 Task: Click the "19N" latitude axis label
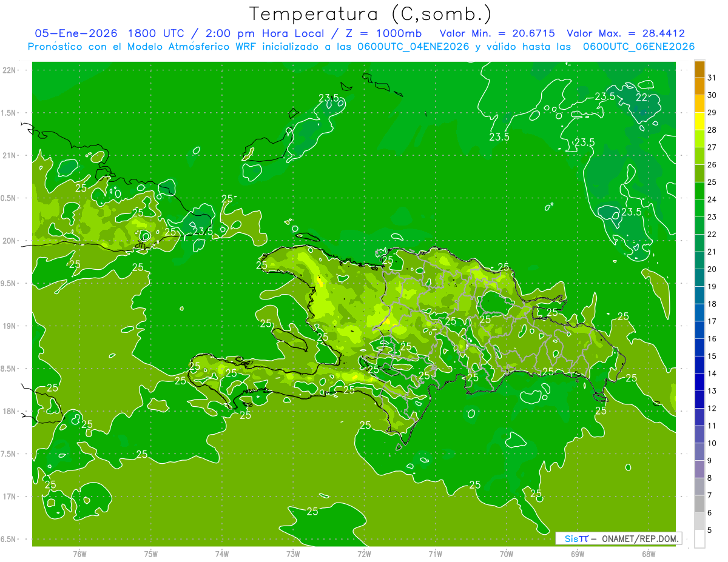point(10,326)
